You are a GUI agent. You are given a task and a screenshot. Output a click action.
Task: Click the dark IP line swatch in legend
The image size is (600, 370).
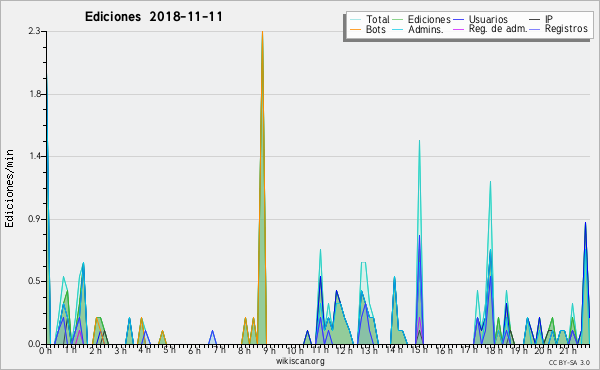coord(535,19)
